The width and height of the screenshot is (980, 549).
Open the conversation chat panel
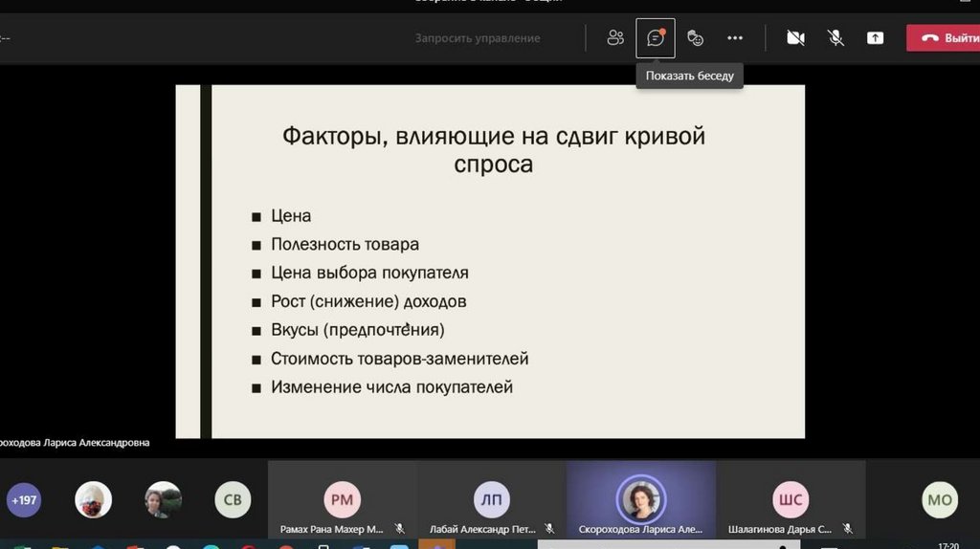tap(655, 38)
